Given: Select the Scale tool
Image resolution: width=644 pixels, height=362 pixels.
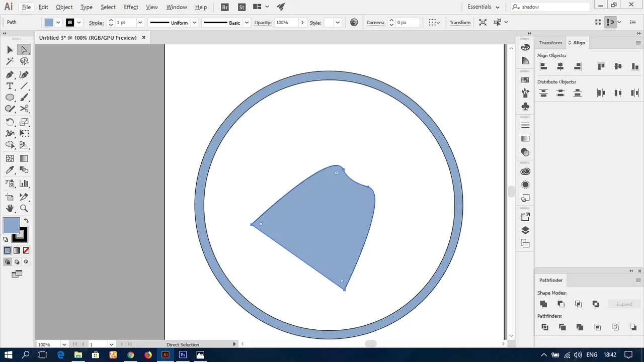Looking at the screenshot, I should (24, 122).
